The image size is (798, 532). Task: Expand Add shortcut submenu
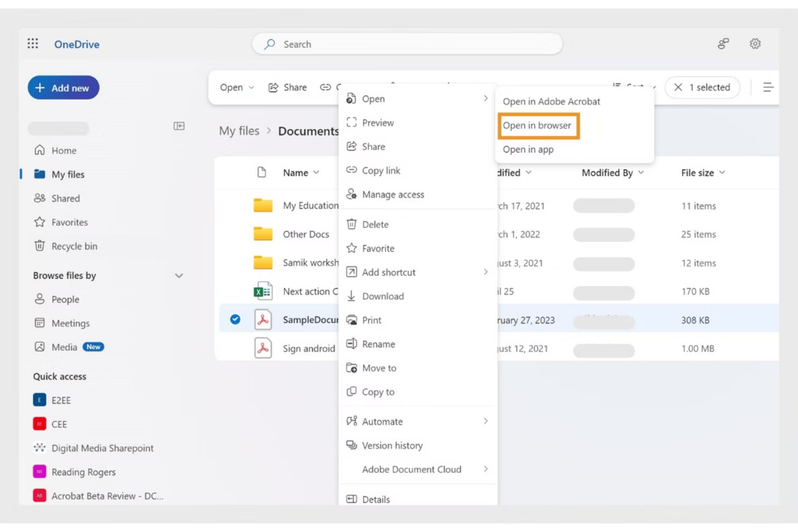(417, 272)
